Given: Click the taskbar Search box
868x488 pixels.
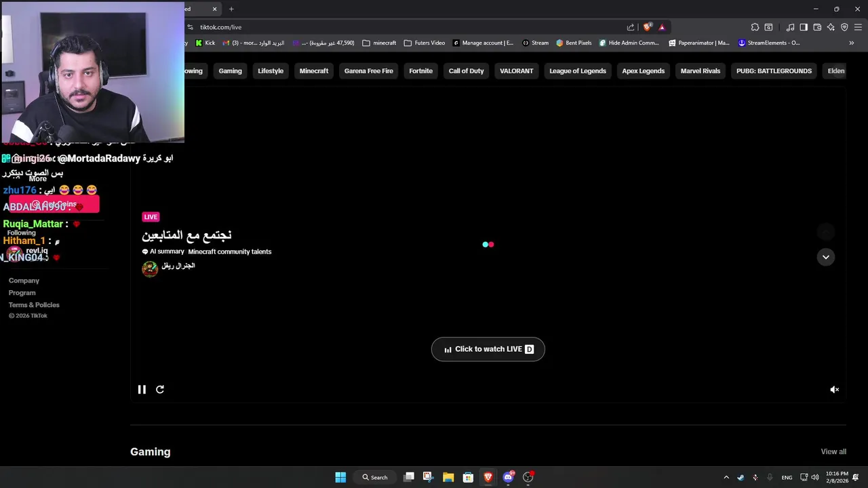Looking at the screenshot, I should tap(375, 477).
